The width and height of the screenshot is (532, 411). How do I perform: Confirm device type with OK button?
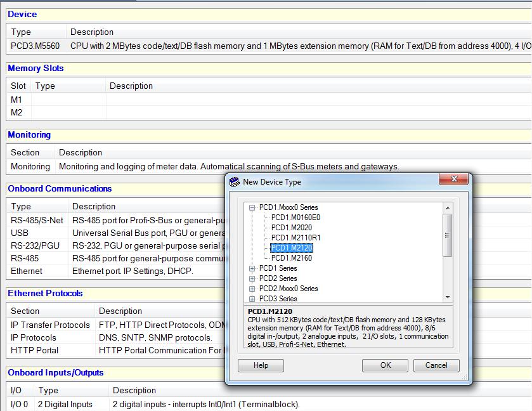(x=385, y=365)
